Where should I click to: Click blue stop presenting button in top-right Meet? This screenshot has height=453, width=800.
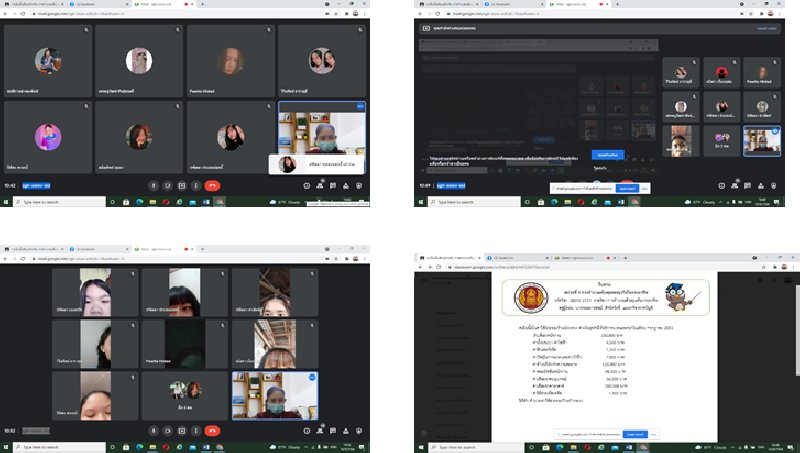(606, 155)
